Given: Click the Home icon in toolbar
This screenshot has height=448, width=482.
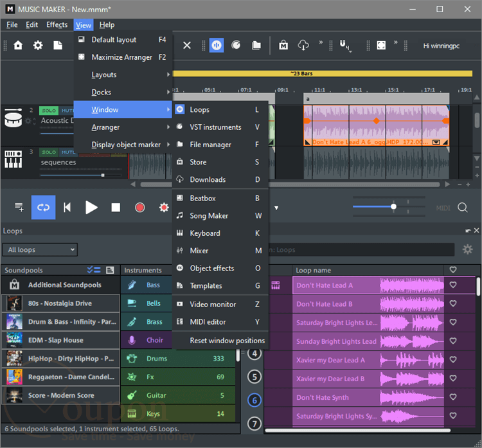Looking at the screenshot, I should [x=18, y=46].
